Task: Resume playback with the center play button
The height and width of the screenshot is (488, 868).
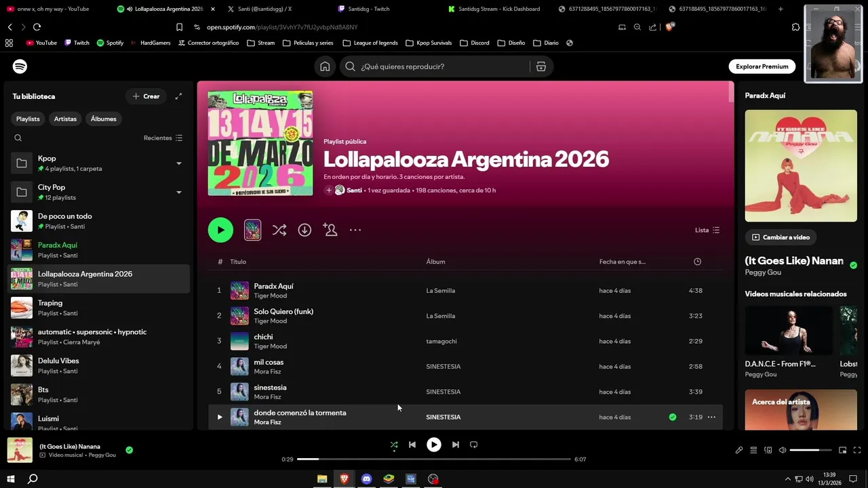Action: pos(434,445)
